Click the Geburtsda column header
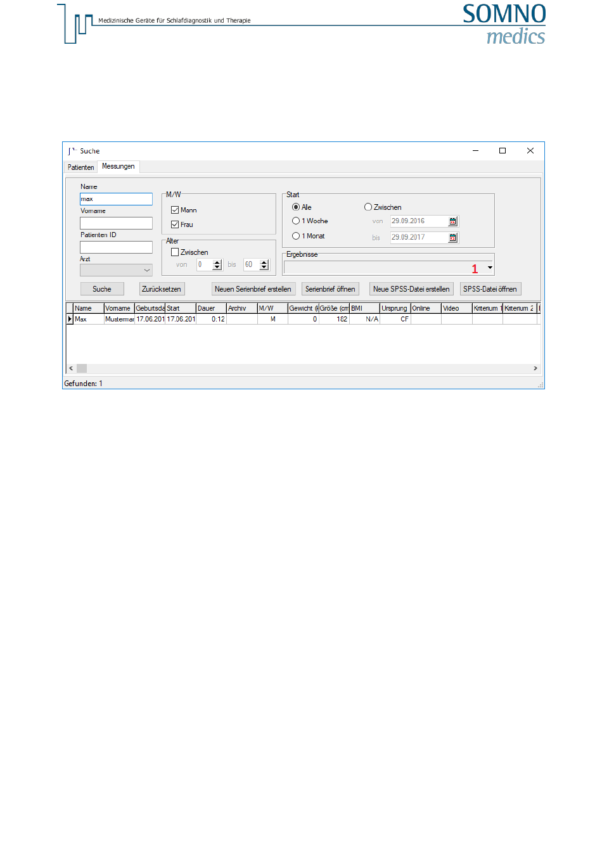The height and width of the screenshot is (868, 602). pyautogui.click(x=150, y=308)
